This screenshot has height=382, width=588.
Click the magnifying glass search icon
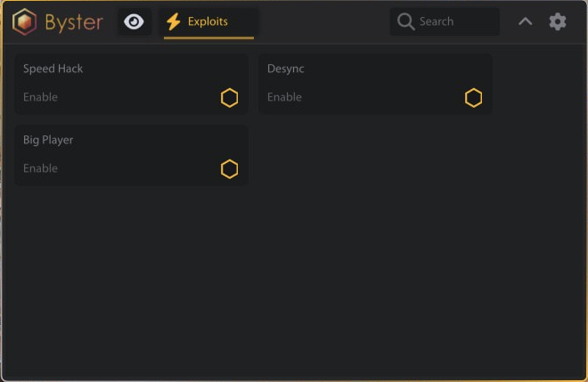(x=406, y=21)
